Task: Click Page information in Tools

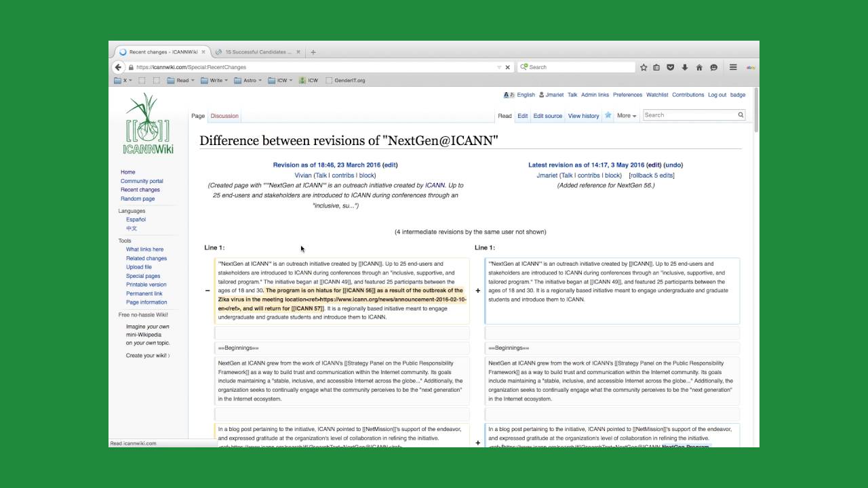Action: tap(146, 302)
